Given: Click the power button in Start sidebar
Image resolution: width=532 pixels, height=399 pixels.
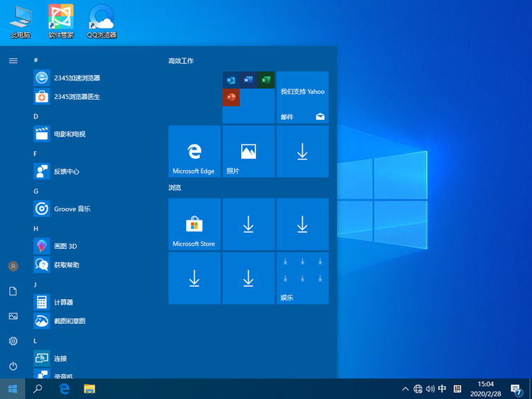Looking at the screenshot, I should (x=13, y=366).
